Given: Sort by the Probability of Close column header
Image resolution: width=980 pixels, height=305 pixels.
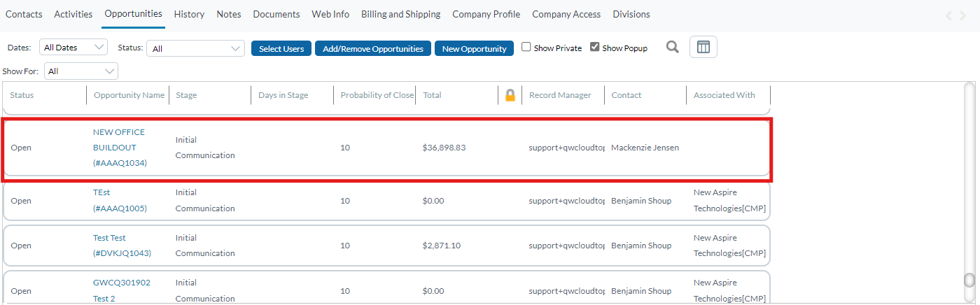Looking at the screenshot, I should tap(377, 95).
